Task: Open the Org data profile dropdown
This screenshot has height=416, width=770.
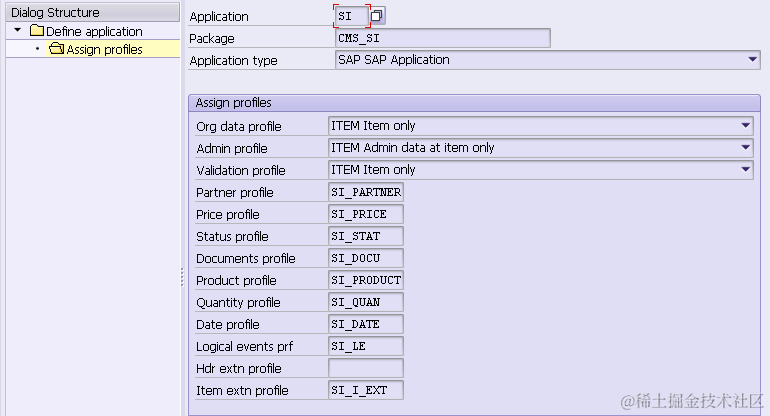Action: click(x=745, y=126)
